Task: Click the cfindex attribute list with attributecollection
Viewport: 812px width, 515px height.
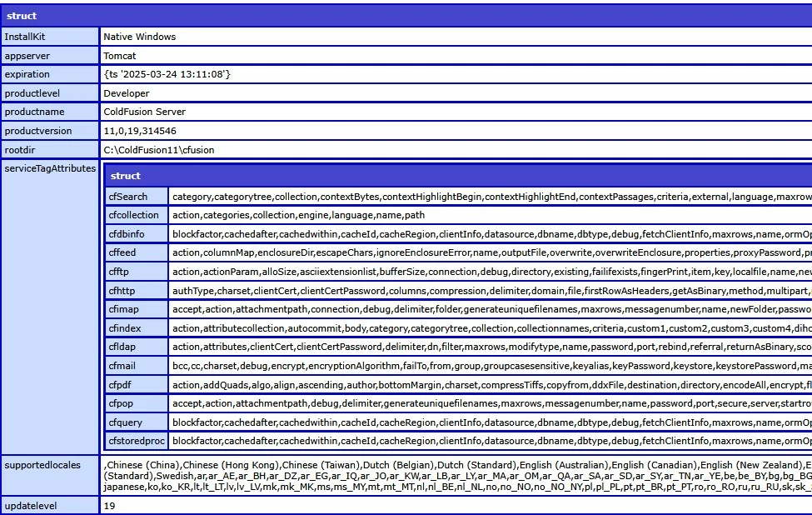Action: 491,328
